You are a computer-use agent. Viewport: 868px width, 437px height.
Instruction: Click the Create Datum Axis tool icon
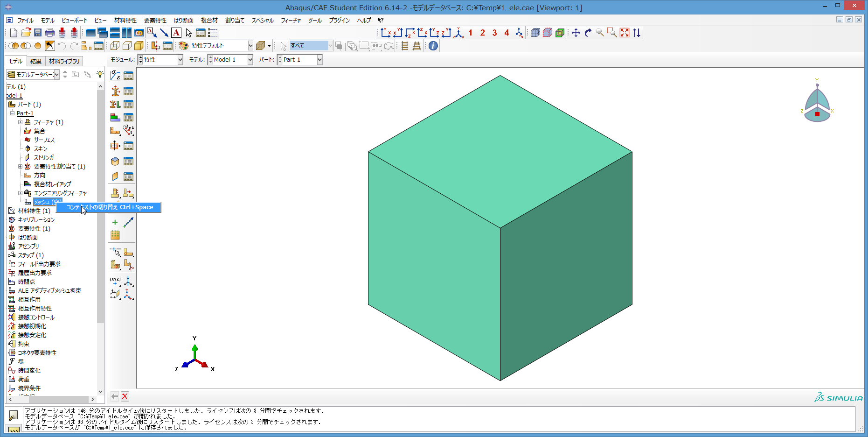point(128,281)
